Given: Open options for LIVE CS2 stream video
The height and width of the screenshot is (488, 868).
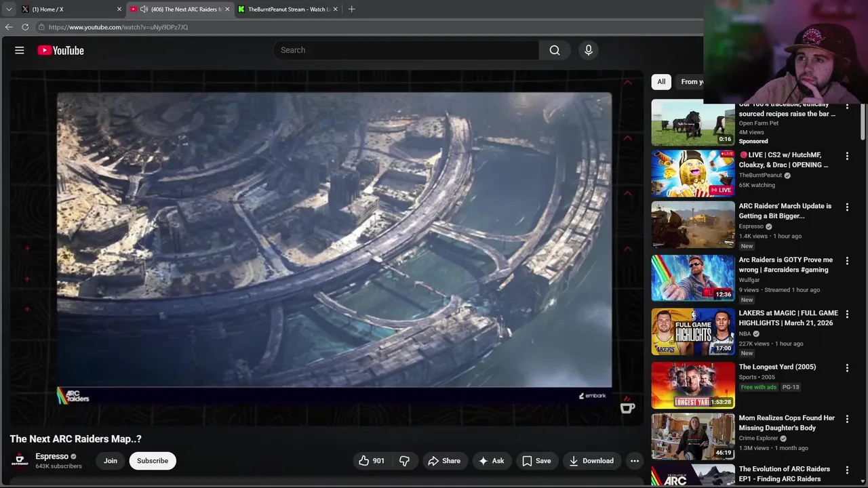Looking at the screenshot, I should tap(847, 156).
